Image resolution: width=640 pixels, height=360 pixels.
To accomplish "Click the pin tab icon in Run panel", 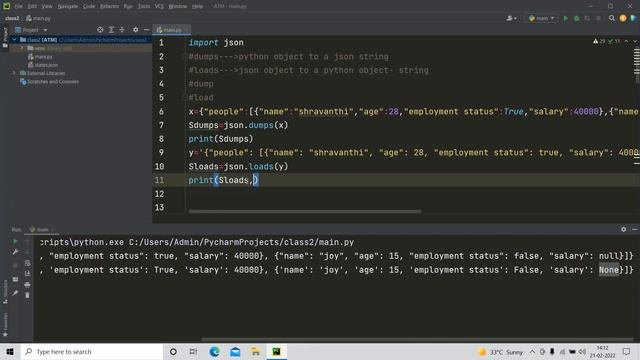I will tap(15, 293).
